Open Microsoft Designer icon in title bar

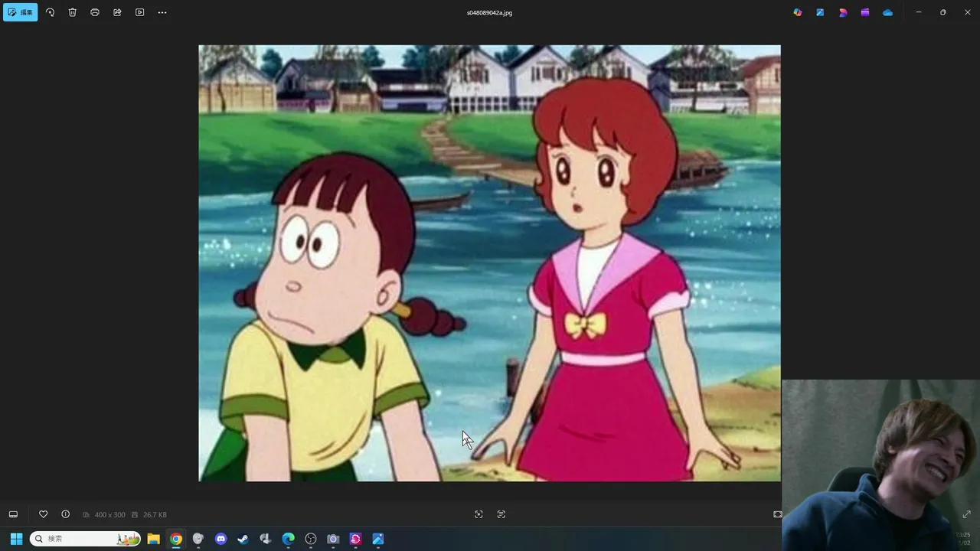[x=820, y=12]
